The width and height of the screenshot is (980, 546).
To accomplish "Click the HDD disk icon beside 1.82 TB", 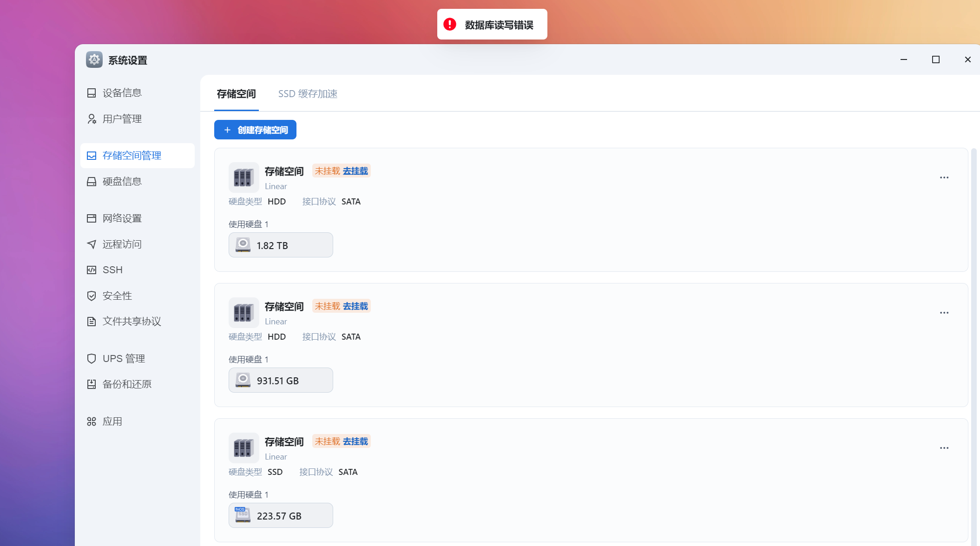I will pos(243,245).
